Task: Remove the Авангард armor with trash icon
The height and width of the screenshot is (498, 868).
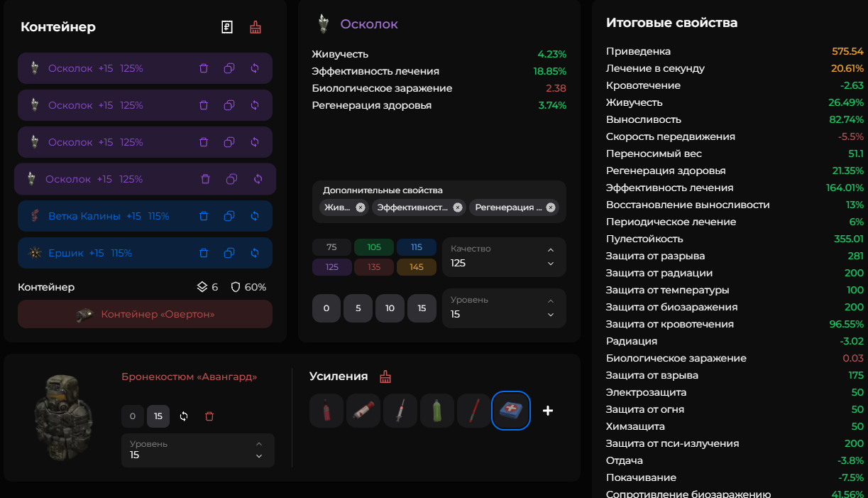Action: click(209, 416)
